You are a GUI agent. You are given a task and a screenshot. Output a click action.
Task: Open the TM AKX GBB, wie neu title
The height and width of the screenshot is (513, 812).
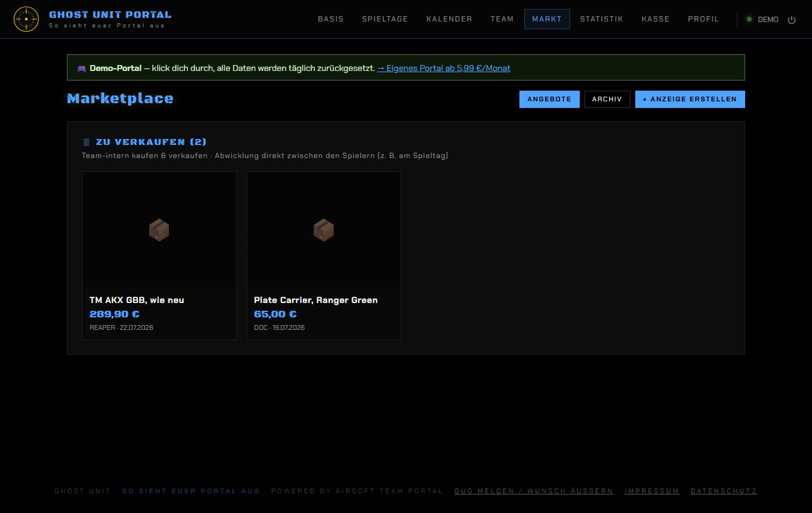coord(137,300)
